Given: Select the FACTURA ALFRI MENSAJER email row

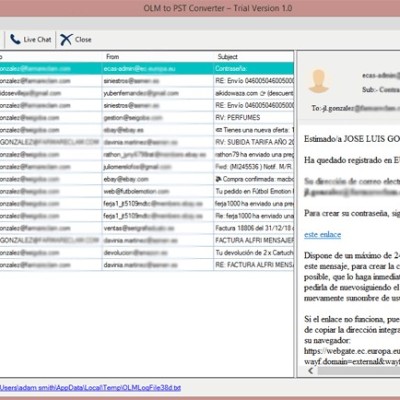Looking at the screenshot, I should (x=147, y=240).
